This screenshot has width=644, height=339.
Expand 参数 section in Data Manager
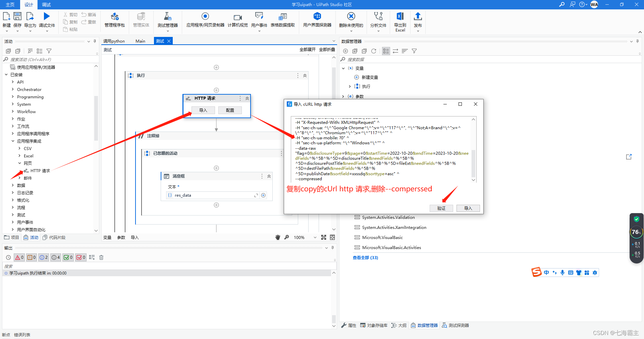coord(343,96)
